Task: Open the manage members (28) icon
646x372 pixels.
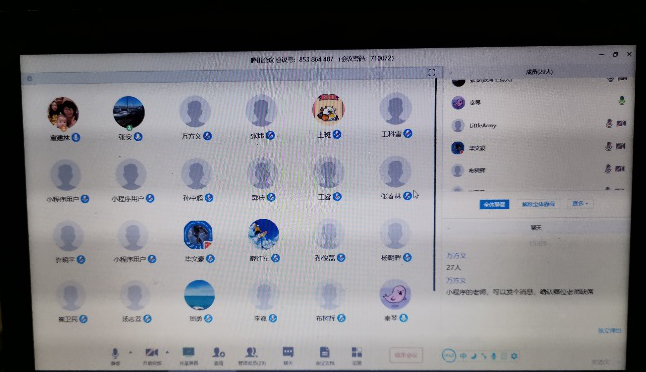Action: [251, 352]
